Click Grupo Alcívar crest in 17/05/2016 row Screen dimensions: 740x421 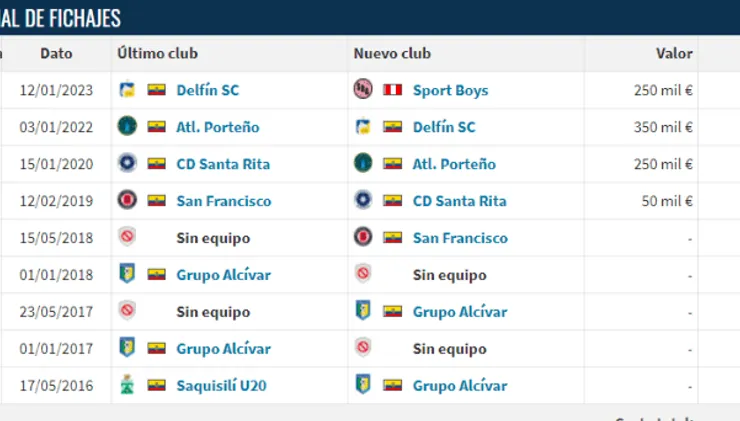[x=363, y=386]
